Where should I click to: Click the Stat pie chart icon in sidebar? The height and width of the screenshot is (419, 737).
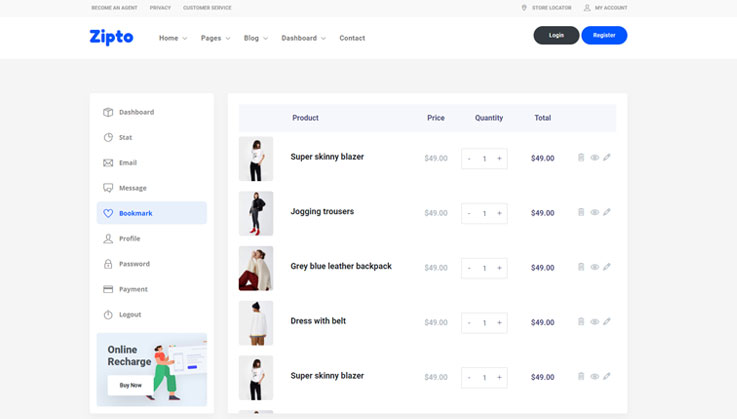point(108,138)
